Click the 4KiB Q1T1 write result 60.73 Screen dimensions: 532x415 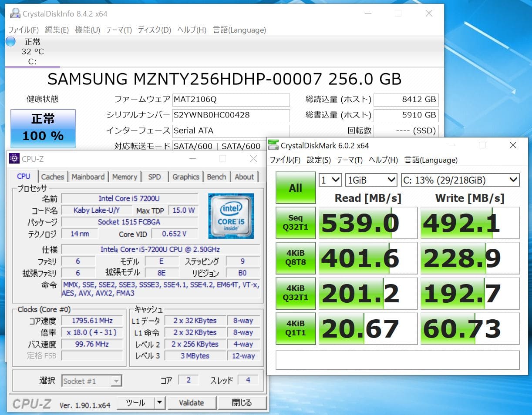tap(470, 329)
